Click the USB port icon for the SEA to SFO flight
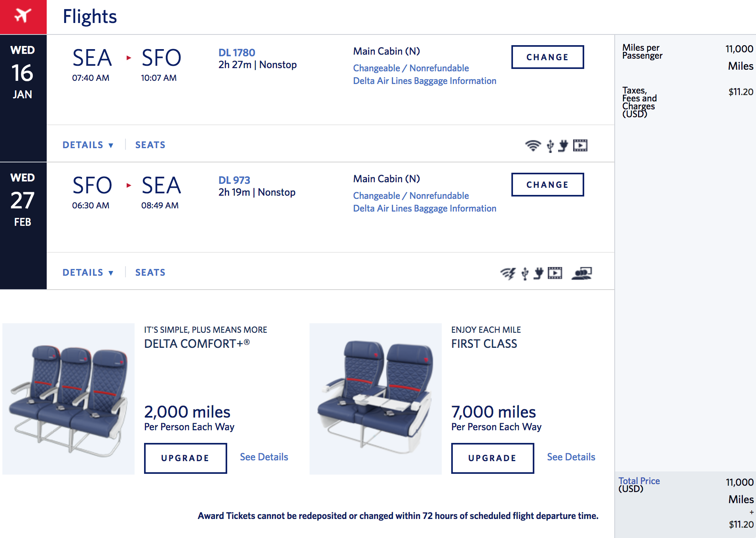756x538 pixels. pyautogui.click(x=550, y=146)
